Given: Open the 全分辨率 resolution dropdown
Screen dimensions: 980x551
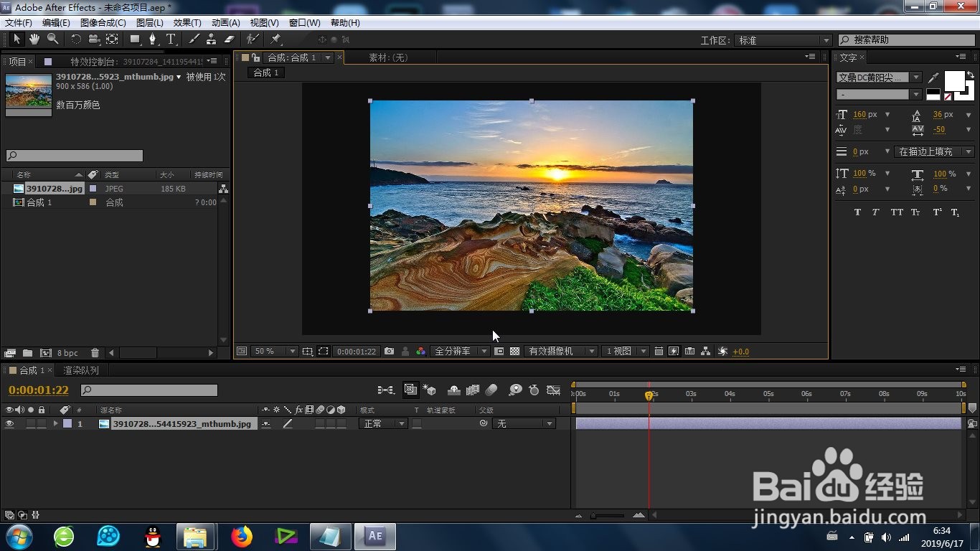Looking at the screenshot, I should click(460, 352).
